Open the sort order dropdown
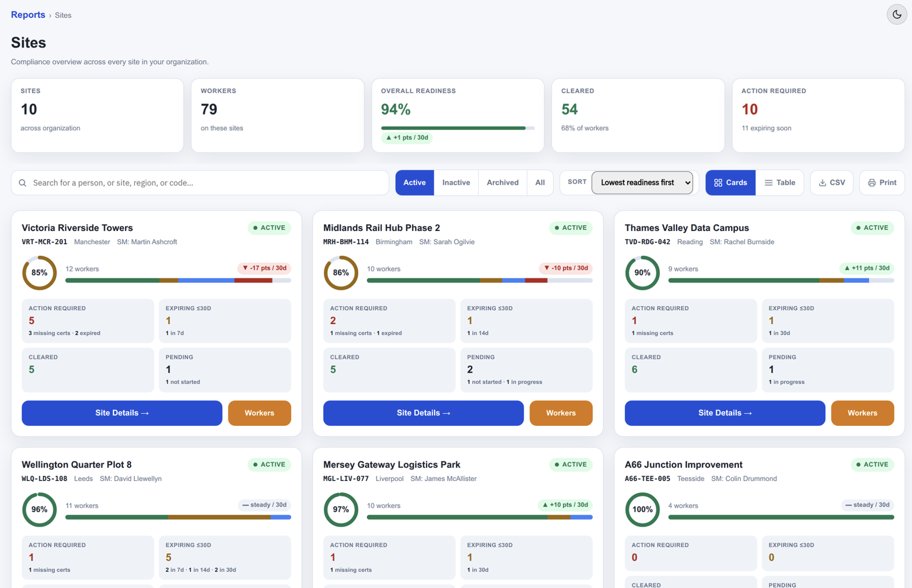 [642, 183]
